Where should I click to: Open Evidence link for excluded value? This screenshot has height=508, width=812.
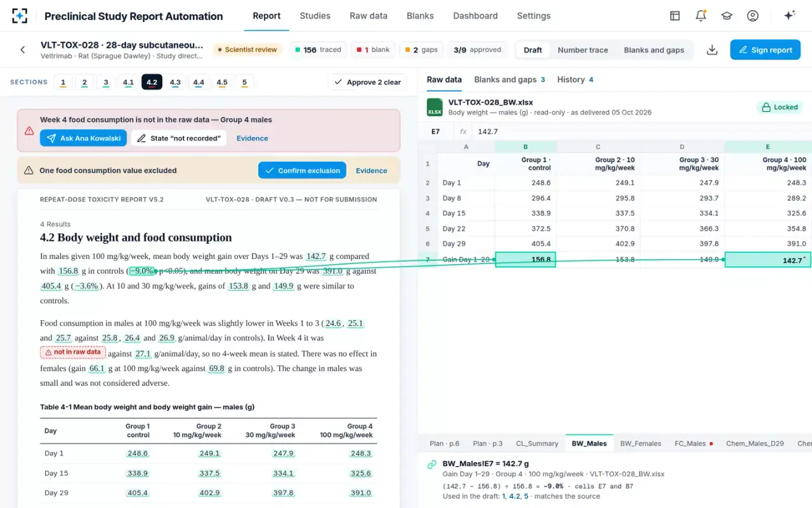pos(372,170)
